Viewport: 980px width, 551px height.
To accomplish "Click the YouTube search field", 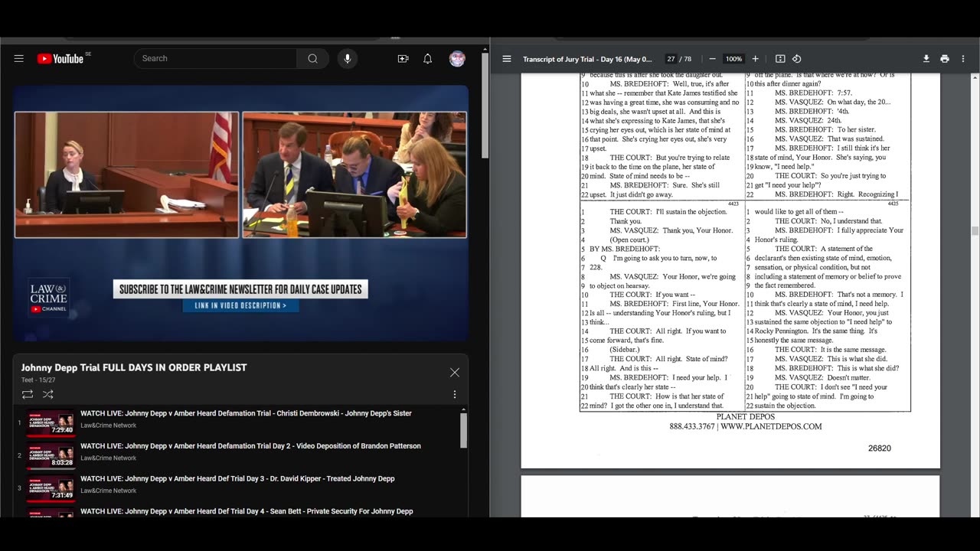I will (215, 59).
